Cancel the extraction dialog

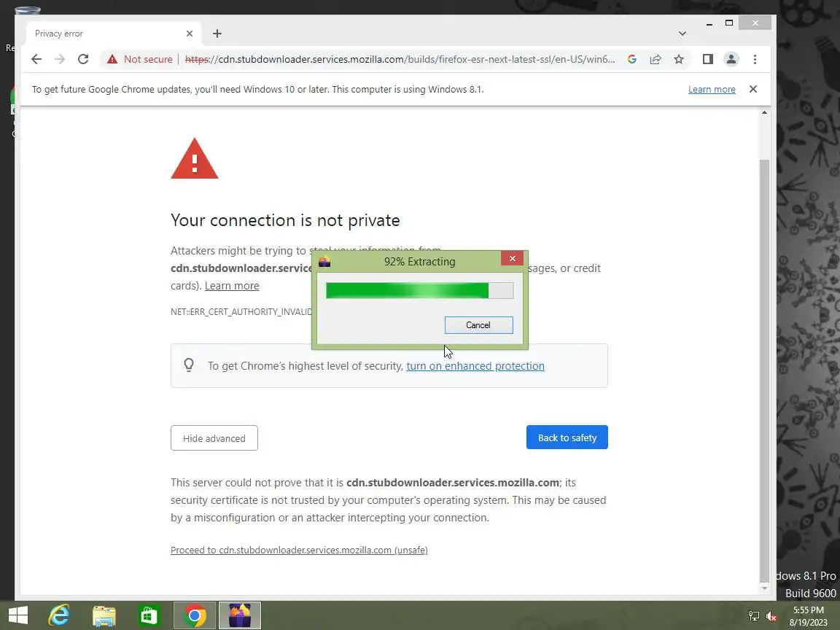click(478, 325)
